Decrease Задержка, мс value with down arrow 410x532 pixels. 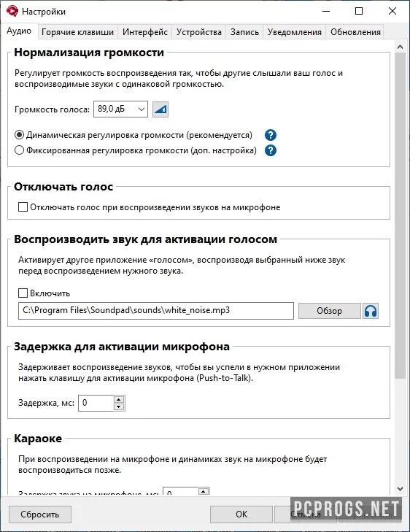[x=118, y=406]
